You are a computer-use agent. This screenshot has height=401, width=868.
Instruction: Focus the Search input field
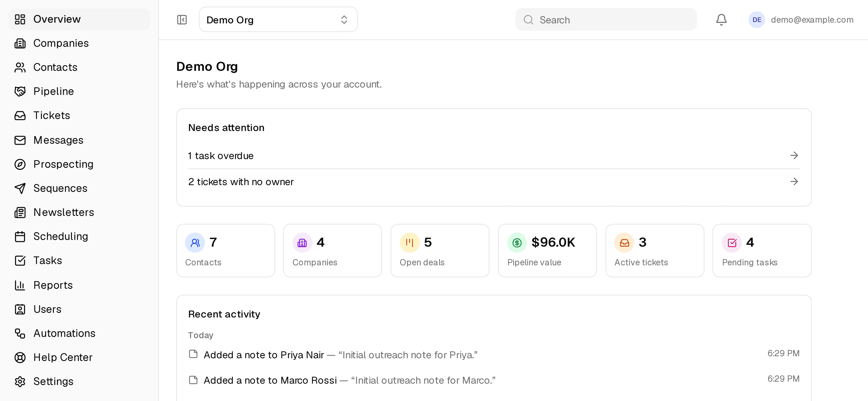(x=606, y=19)
